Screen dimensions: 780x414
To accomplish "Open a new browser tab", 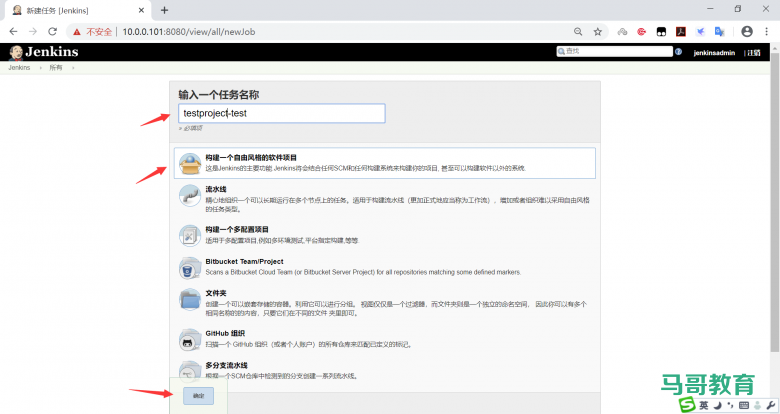I will pyautogui.click(x=164, y=10).
